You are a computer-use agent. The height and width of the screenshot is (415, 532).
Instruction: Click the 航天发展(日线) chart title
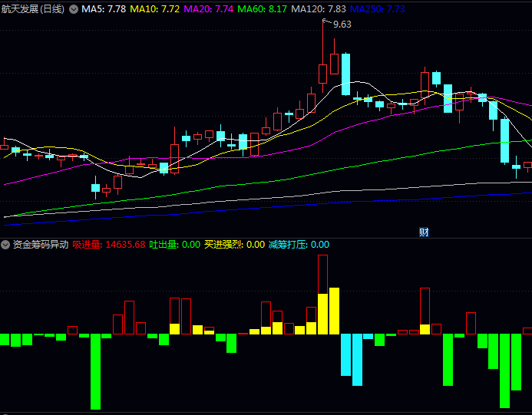coord(33,9)
